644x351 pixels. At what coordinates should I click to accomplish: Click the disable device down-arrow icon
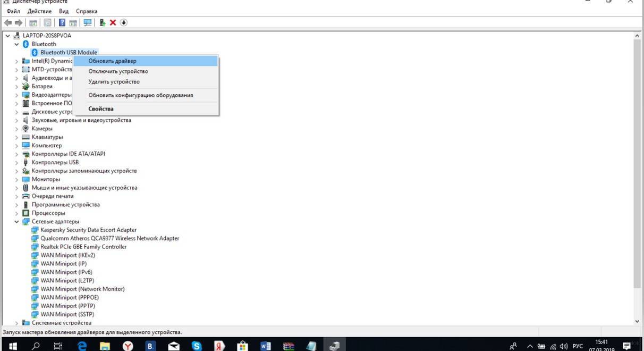pyautogui.click(x=124, y=22)
